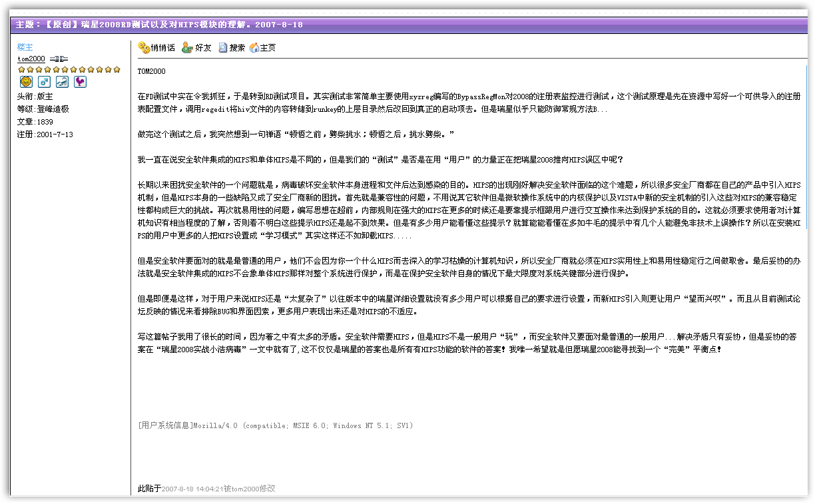Click the edit note dated 2007-8-18 14:04:21

tap(206, 489)
